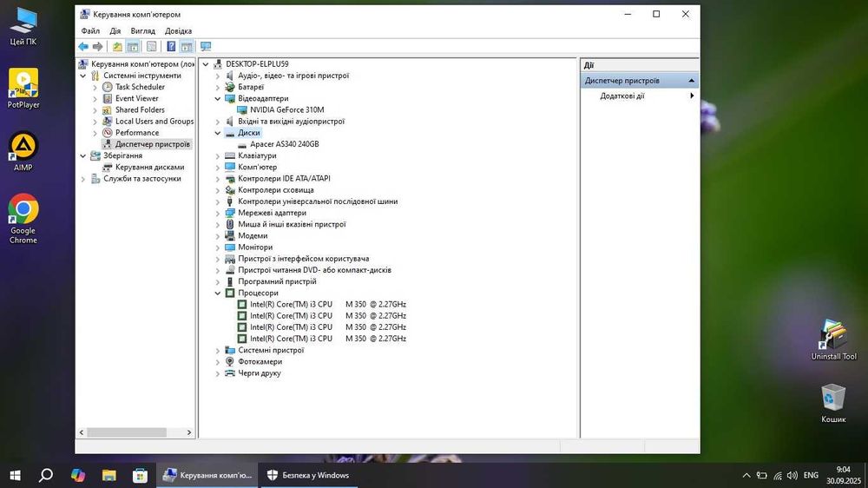Select Контролери IDE ATA/ATAPI category
This screenshot has height=488, width=868.
(x=284, y=179)
